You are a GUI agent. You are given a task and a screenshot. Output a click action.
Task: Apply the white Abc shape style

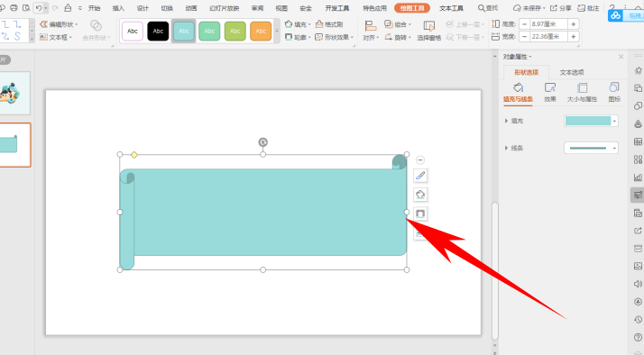(x=133, y=32)
